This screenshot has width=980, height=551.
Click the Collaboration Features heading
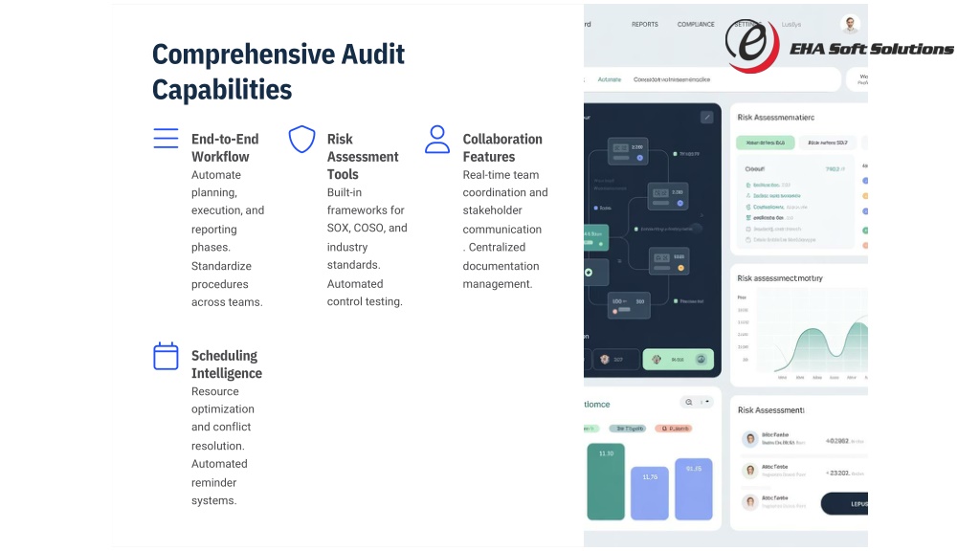pos(502,148)
